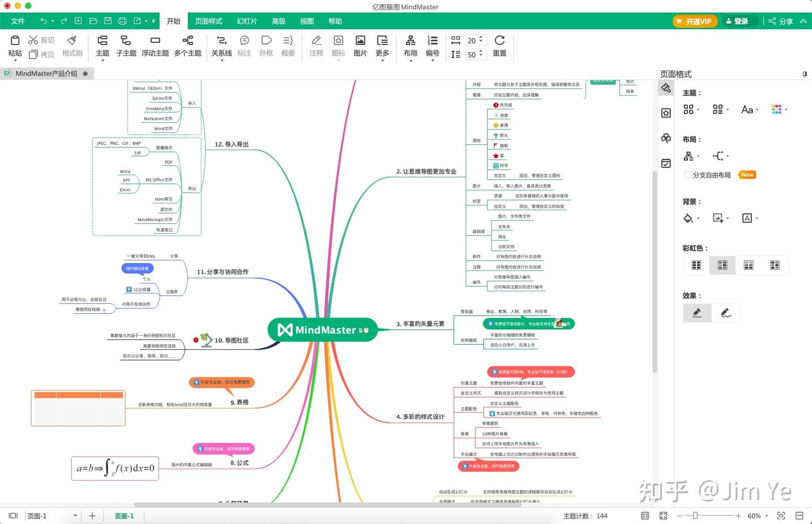812x524 pixels.
Task: Click the save disk icon
Action: pyautogui.click(x=108, y=21)
